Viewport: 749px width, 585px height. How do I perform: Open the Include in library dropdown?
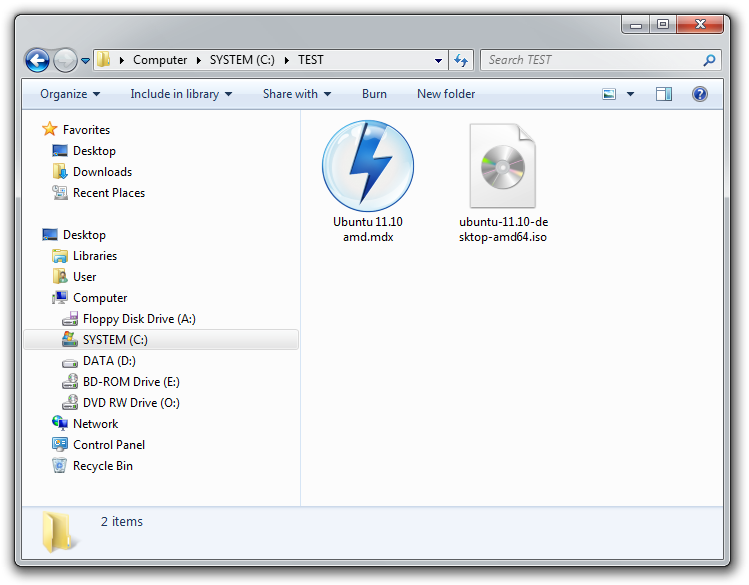[181, 94]
